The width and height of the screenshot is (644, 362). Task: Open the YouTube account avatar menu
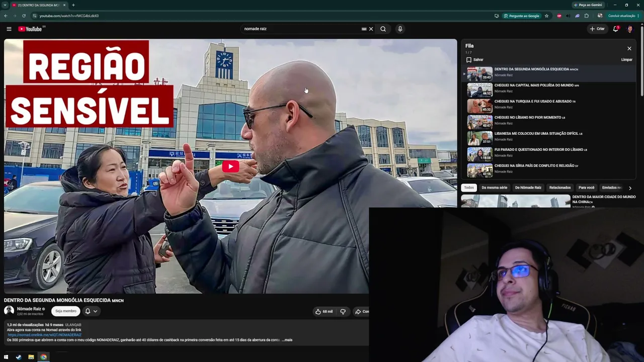(630, 29)
